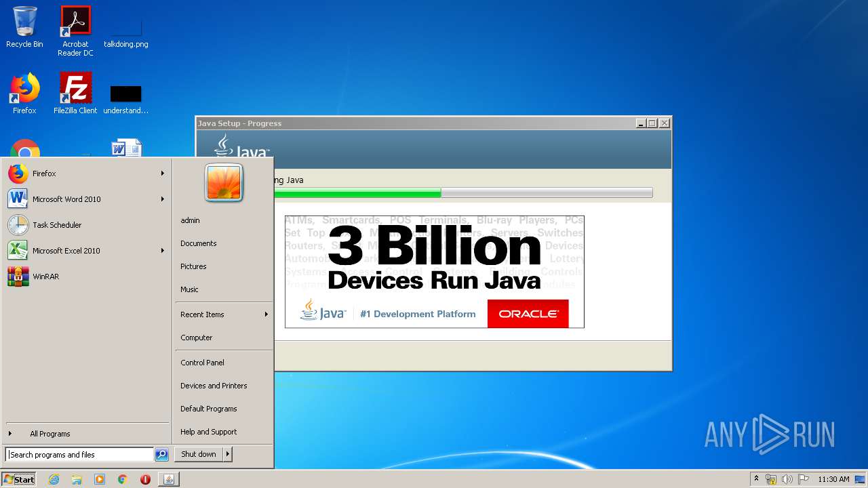Click the Oracle logo in Java banner
868x488 pixels.
click(528, 314)
